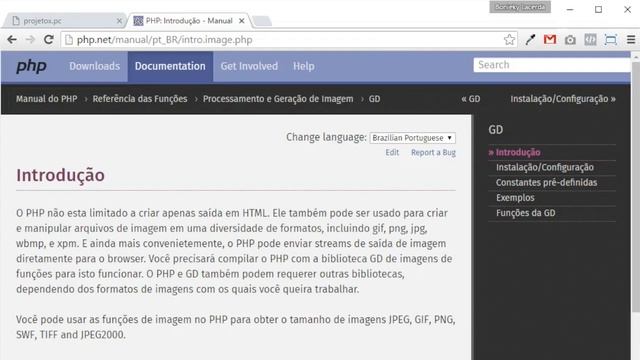This screenshot has height=360, width=640.
Task: Open the Gmail extension icon
Action: pyautogui.click(x=550, y=40)
